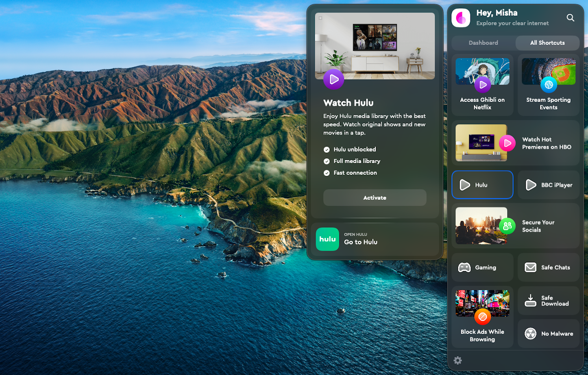Click the app logo next to Hey, Misha

pyautogui.click(x=461, y=17)
